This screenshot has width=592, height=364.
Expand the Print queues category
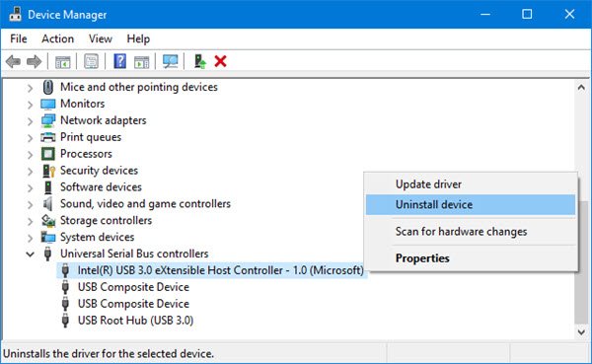30,138
